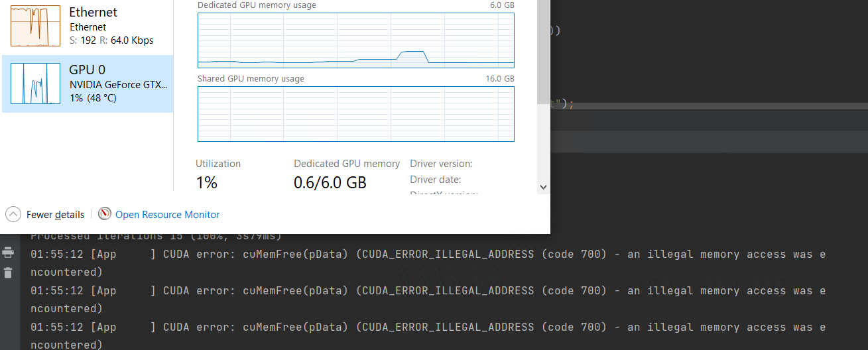868x350 pixels.
Task: Select the Ethernet entry in Task Manager
Action: (x=88, y=25)
